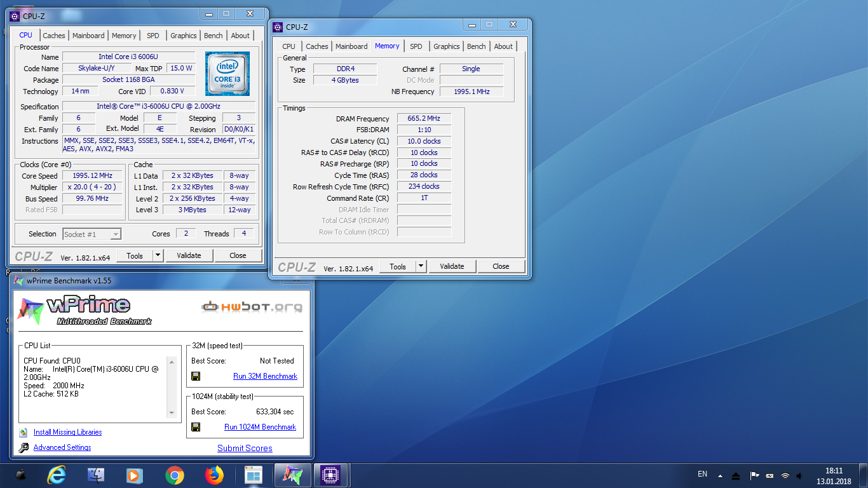Click the DRAM Frequency value 665.2 MHz

(x=424, y=119)
